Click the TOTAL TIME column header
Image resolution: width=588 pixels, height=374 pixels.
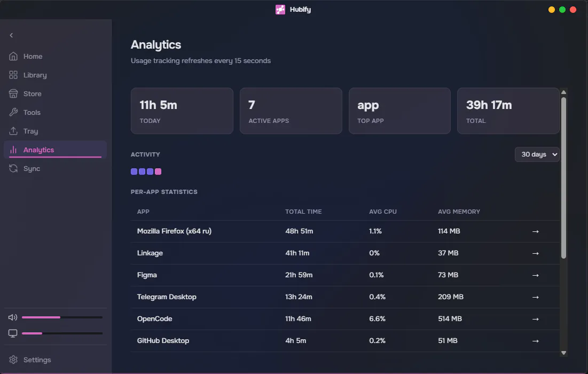(303, 212)
